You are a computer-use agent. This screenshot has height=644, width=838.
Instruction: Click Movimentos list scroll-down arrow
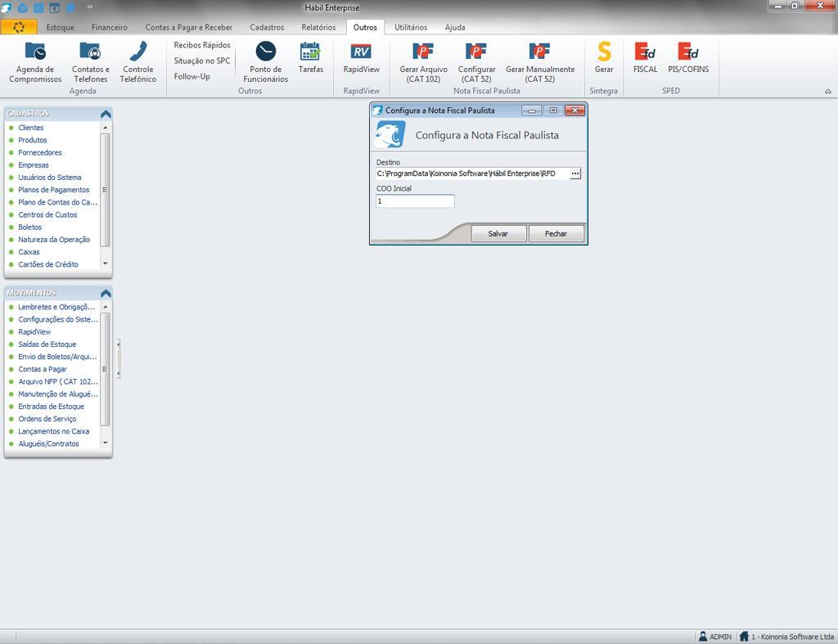[106, 443]
